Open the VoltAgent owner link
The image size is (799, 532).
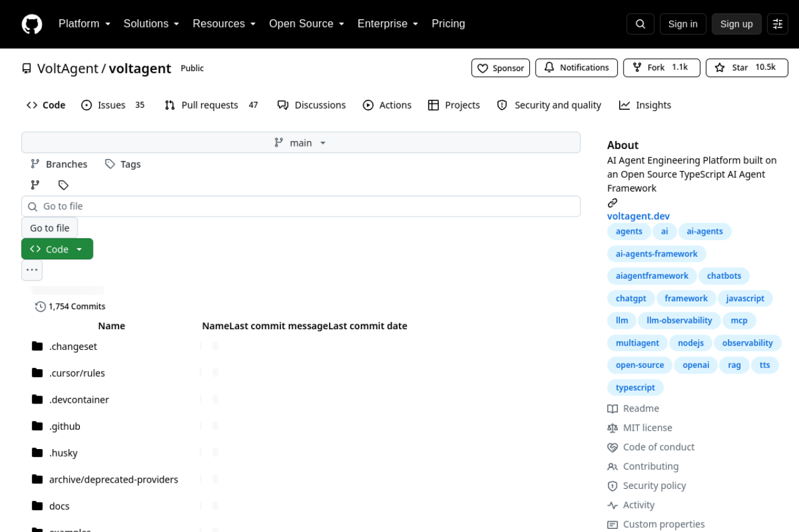pyautogui.click(x=68, y=69)
